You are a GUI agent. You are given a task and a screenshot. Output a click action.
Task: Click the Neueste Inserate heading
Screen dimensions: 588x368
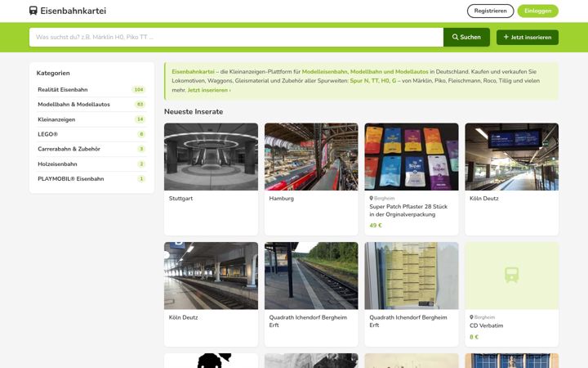[x=194, y=111]
